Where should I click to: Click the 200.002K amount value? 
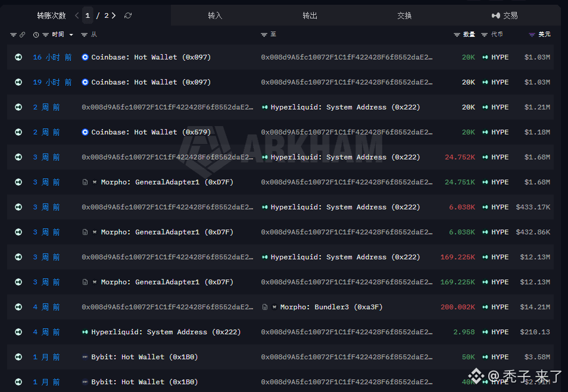(457, 307)
